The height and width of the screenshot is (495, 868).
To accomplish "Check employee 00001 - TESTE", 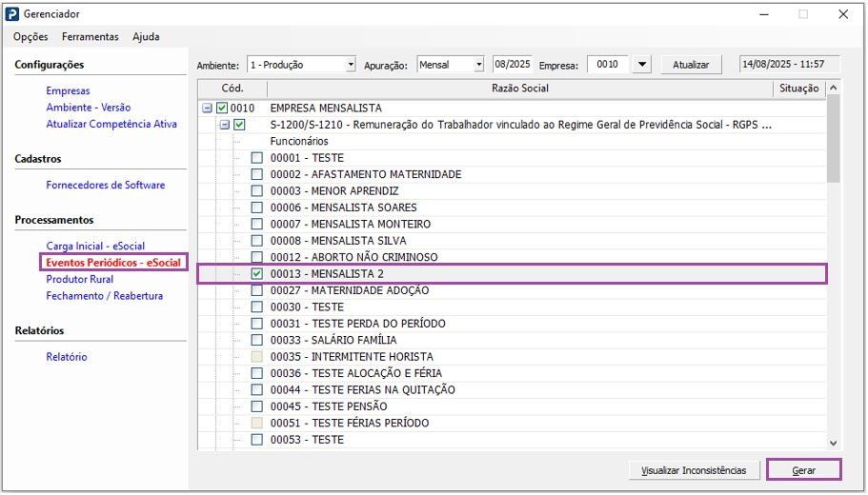I will [257, 158].
